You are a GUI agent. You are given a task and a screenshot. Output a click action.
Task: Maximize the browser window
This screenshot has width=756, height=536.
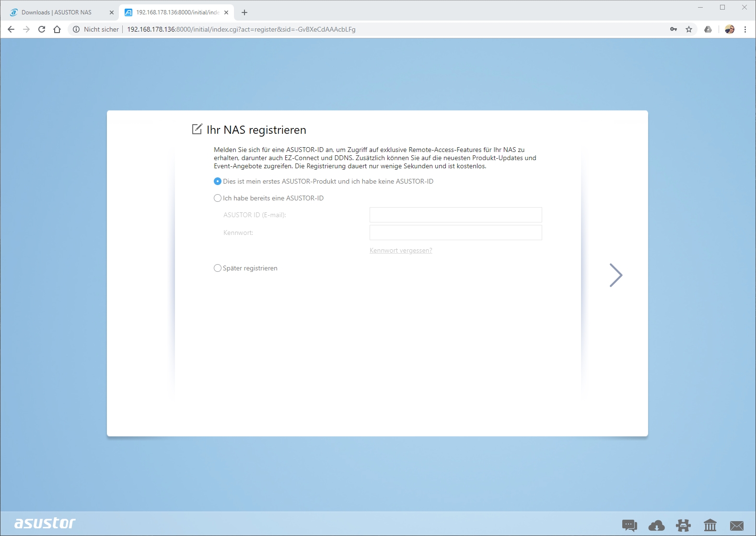point(722,7)
